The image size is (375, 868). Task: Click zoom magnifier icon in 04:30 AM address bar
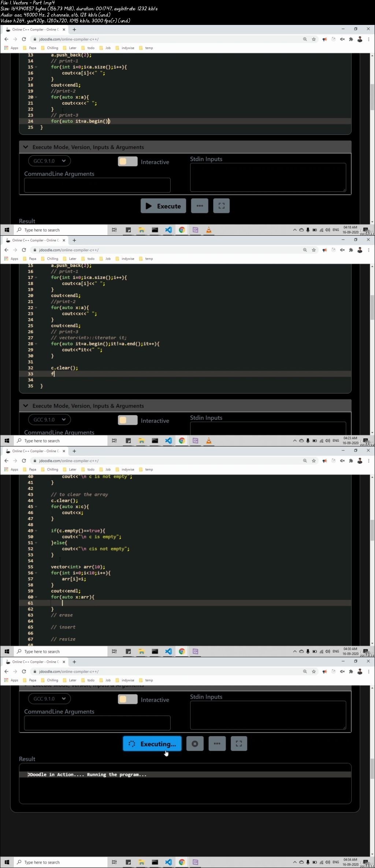305,461
